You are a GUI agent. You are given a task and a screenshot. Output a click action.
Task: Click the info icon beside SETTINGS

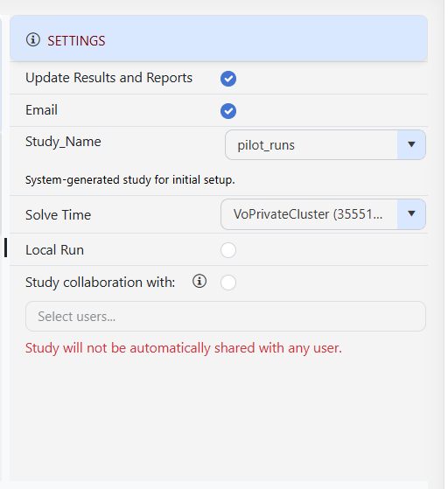[33, 40]
